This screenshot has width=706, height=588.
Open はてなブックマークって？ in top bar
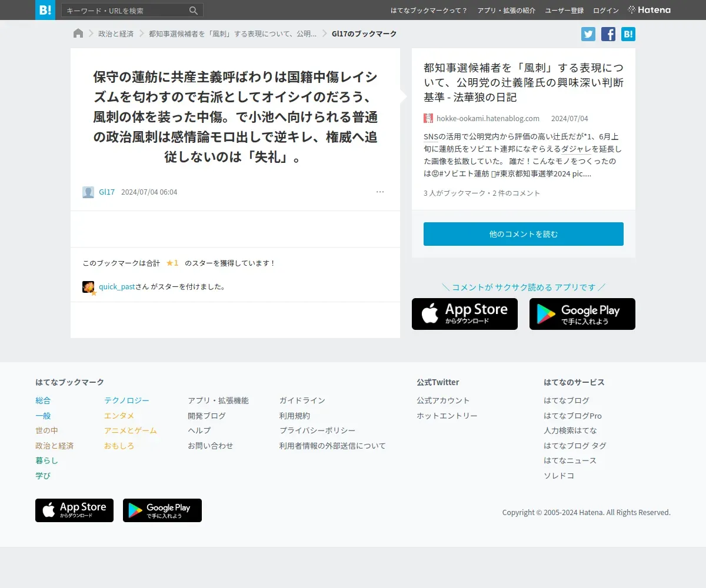coord(429,11)
